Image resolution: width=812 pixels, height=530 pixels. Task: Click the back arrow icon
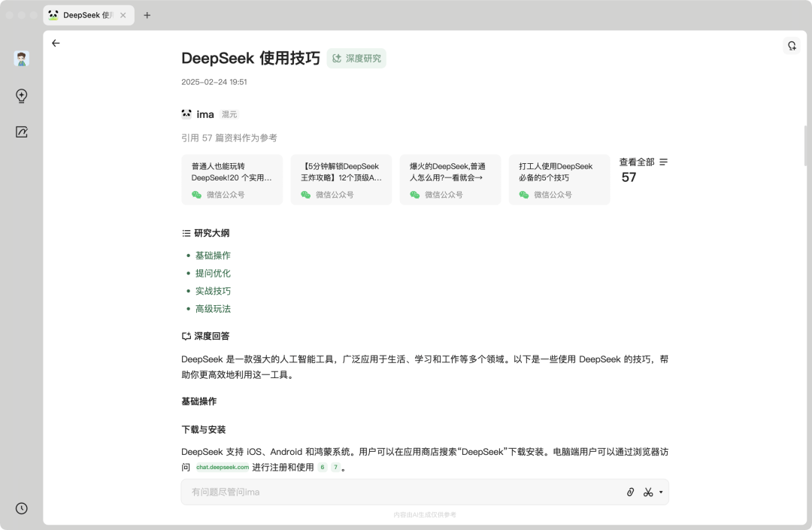pyautogui.click(x=56, y=44)
